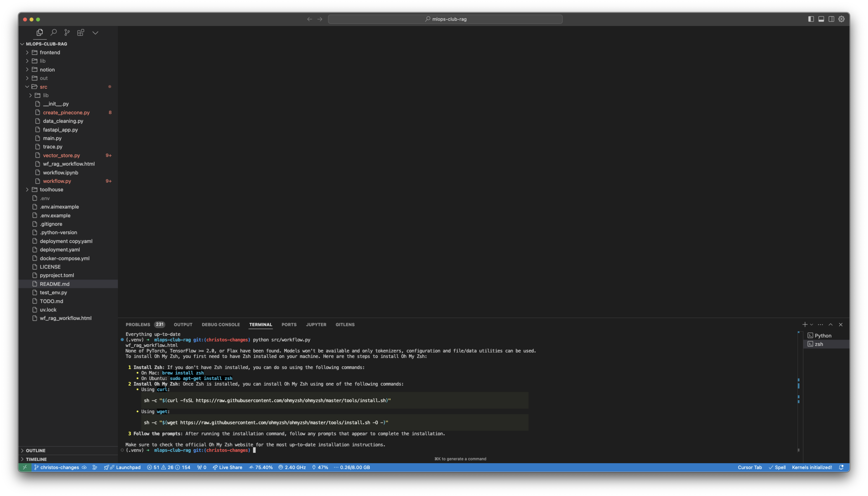Open the Extensions view icon
Screen dimensions: 868x496
81,32
